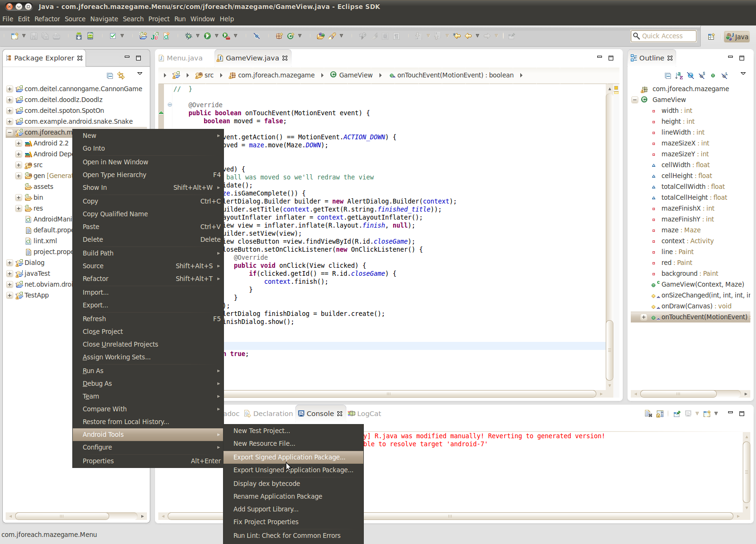Click the Skip All Breakpoints icon
This screenshot has height=544, width=756.
[257, 36]
